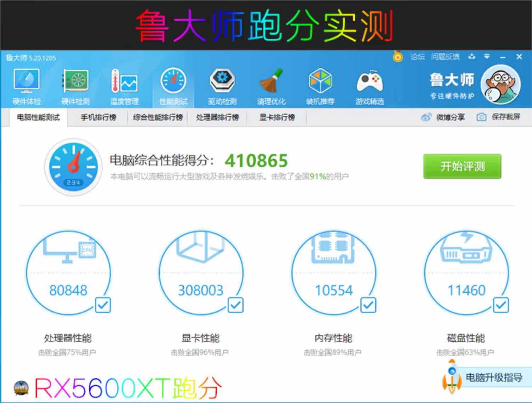Click the 开始评测 start test button
The width and height of the screenshot is (532, 403).
[x=462, y=166]
